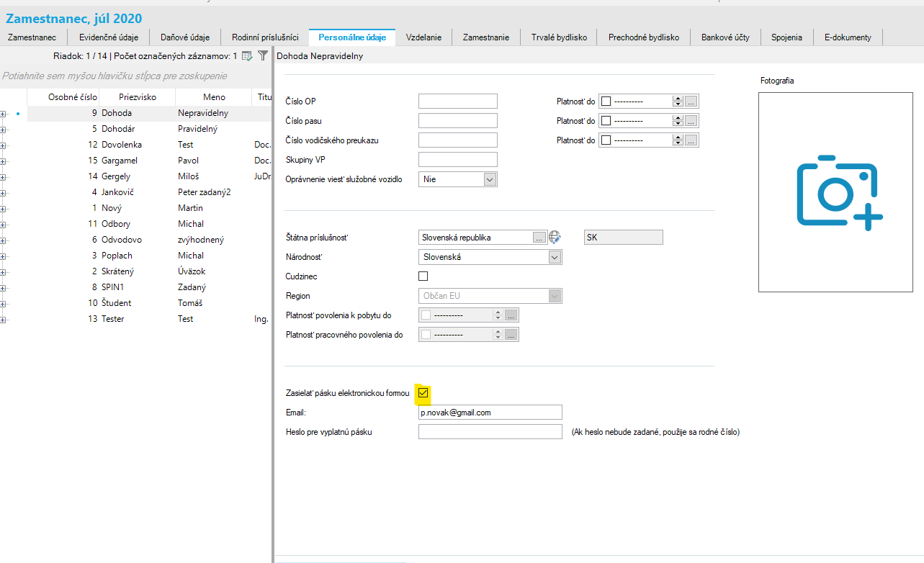This screenshot has width=924, height=563.
Task: Go to the Vzdelanie tab
Action: tap(423, 37)
